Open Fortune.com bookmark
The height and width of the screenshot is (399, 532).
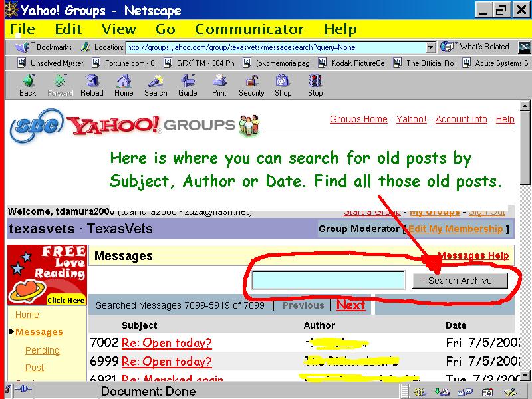tap(124, 63)
